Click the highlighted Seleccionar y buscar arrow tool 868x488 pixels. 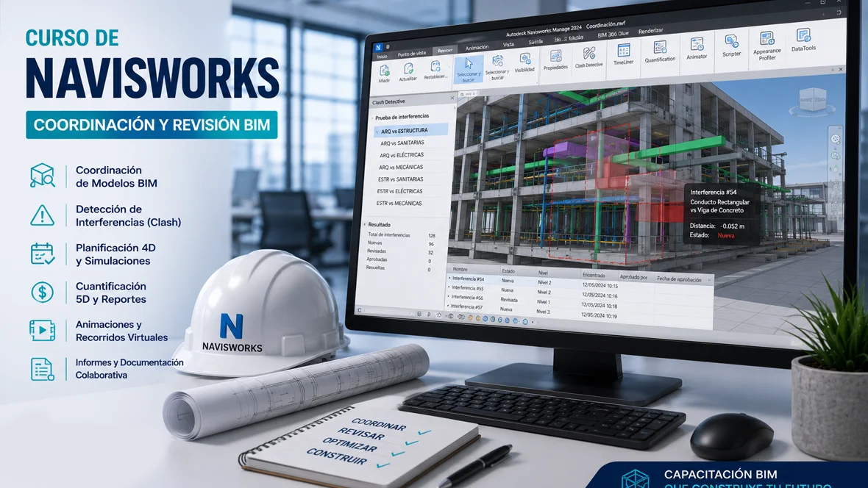(469, 70)
